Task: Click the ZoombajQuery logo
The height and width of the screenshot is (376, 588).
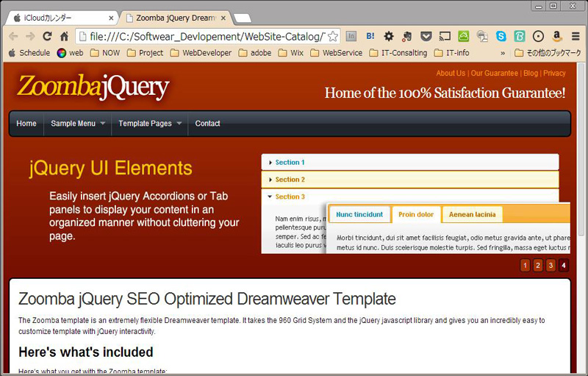Action: (93, 87)
